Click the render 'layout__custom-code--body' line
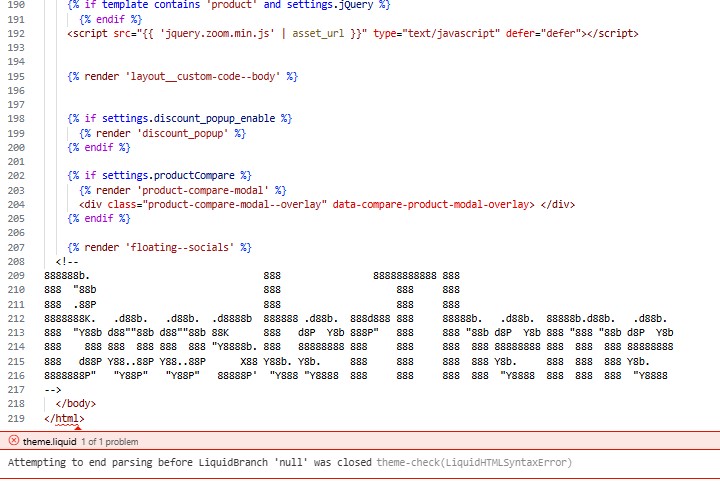The width and height of the screenshot is (720, 482). click(x=183, y=76)
